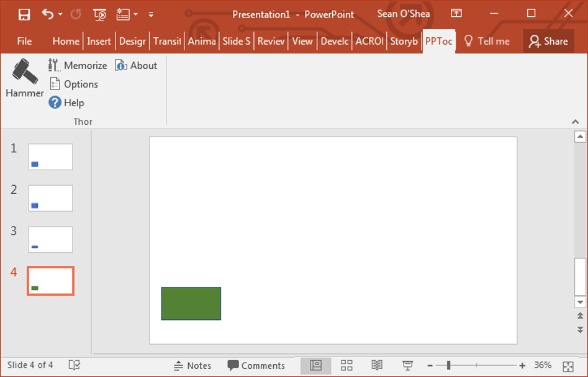Start Slide Show from status bar icon

[x=407, y=365]
